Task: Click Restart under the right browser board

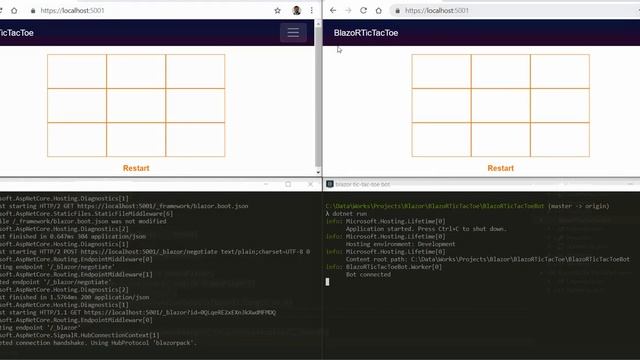Action: click(x=500, y=168)
